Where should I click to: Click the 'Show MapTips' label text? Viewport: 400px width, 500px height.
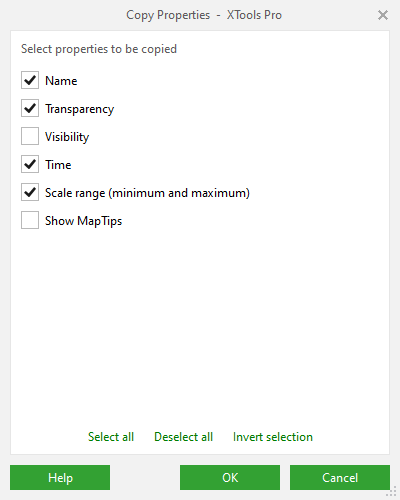[84, 221]
